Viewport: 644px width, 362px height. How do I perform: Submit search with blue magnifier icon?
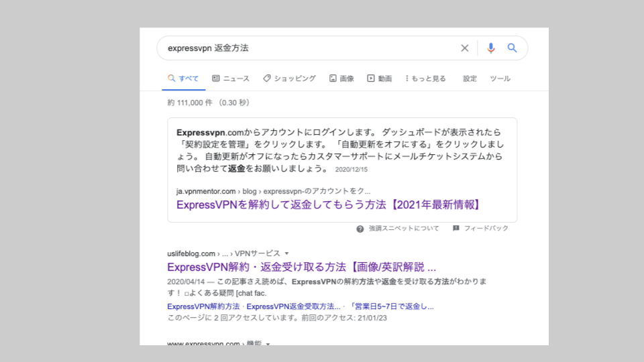pos(512,48)
